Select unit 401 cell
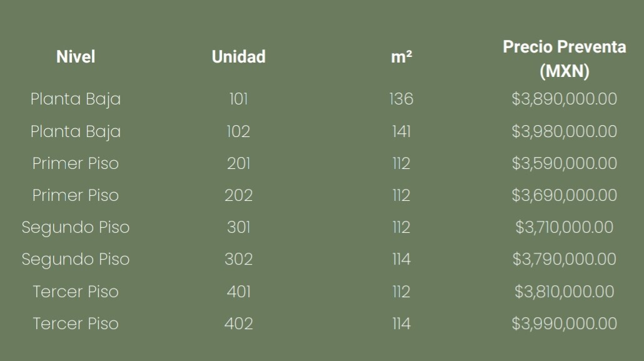Screen dimensions: 644x361 pyautogui.click(x=239, y=292)
